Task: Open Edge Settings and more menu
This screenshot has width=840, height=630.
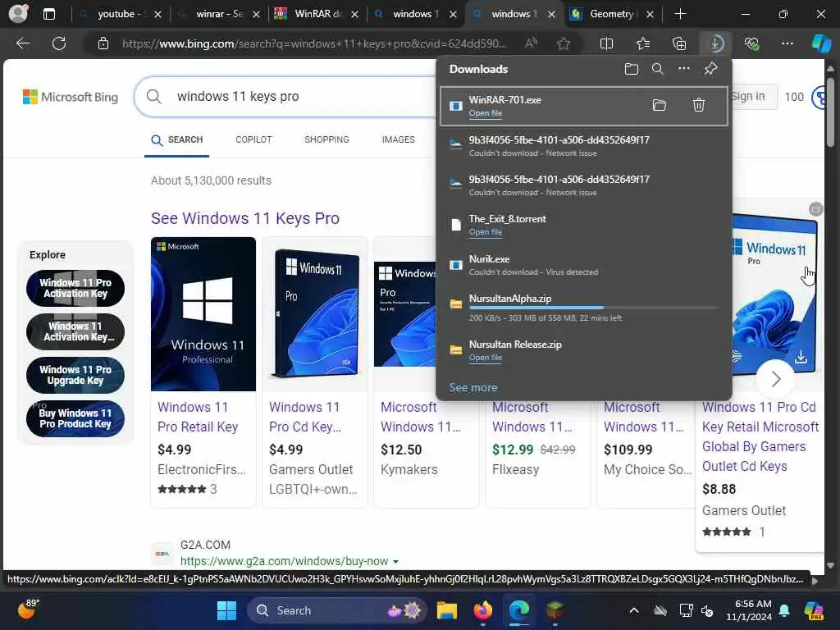Action: pyautogui.click(x=787, y=43)
